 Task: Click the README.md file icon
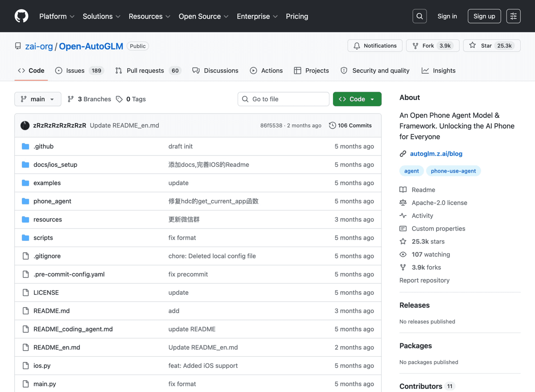[25, 311]
